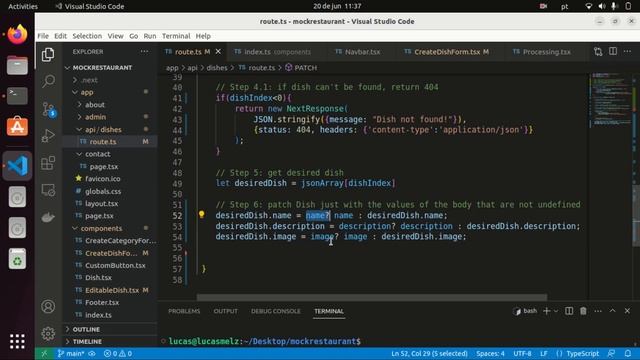Switch to the Processing.tsx editor tab
Screen dimensions: 640x360
pos(546,51)
